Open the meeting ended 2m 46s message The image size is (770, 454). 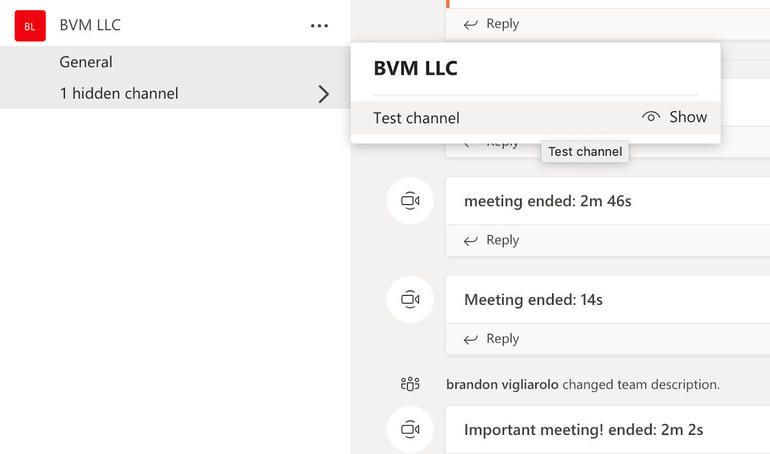[x=548, y=201]
